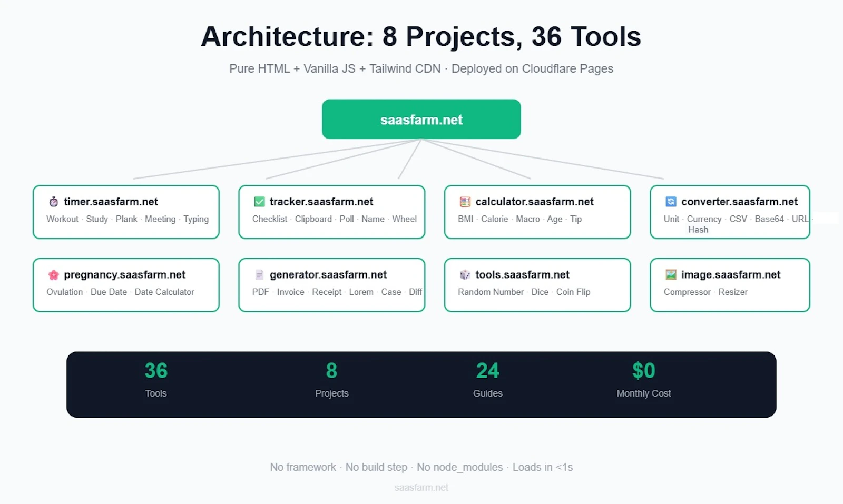Click the 'Workout' text in the timer card
The height and width of the screenshot is (504, 843).
coord(62,219)
